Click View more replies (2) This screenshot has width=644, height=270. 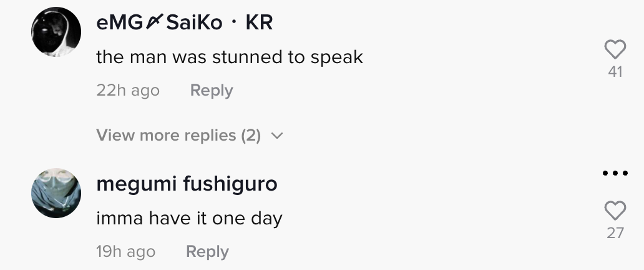pyautogui.click(x=178, y=136)
